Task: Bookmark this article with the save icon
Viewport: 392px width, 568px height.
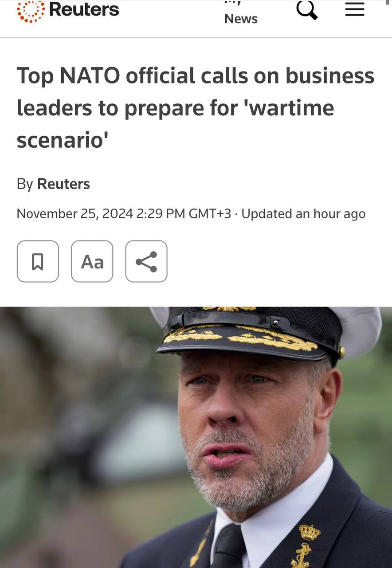Action: click(38, 261)
